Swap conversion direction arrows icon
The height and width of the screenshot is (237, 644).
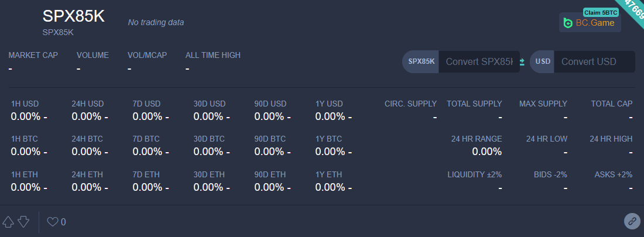point(522,61)
